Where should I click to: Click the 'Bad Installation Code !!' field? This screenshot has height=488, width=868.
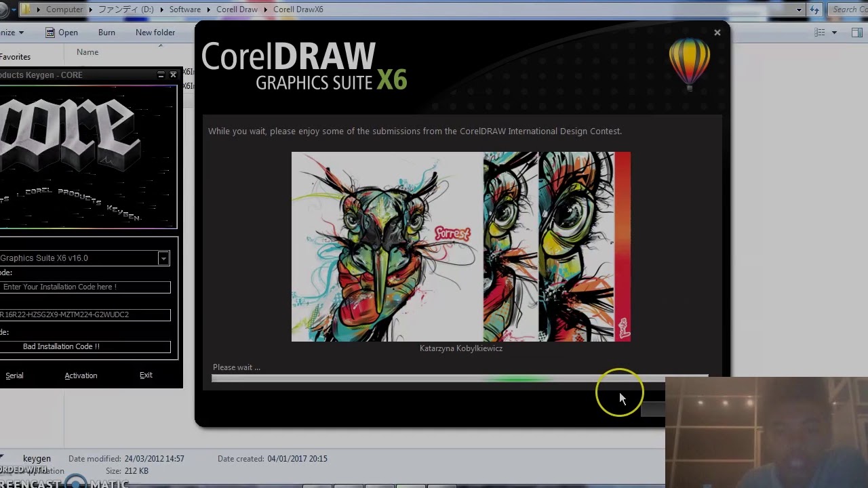(x=85, y=347)
